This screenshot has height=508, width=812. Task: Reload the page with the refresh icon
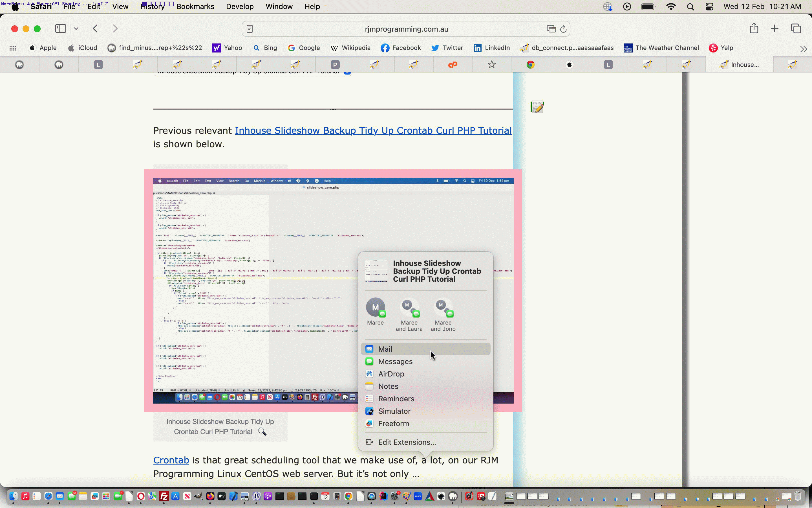tap(563, 29)
